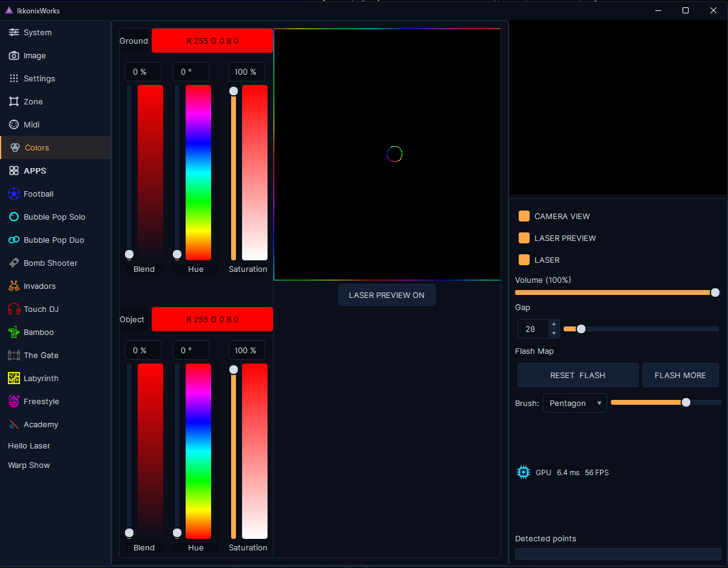The image size is (728, 568).
Task: Click the Academy icon
Action: coord(14,424)
